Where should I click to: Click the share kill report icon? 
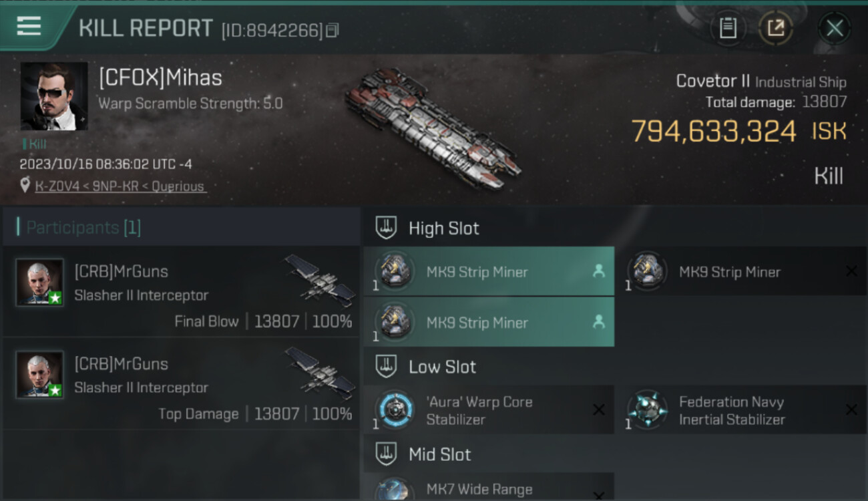(x=776, y=28)
